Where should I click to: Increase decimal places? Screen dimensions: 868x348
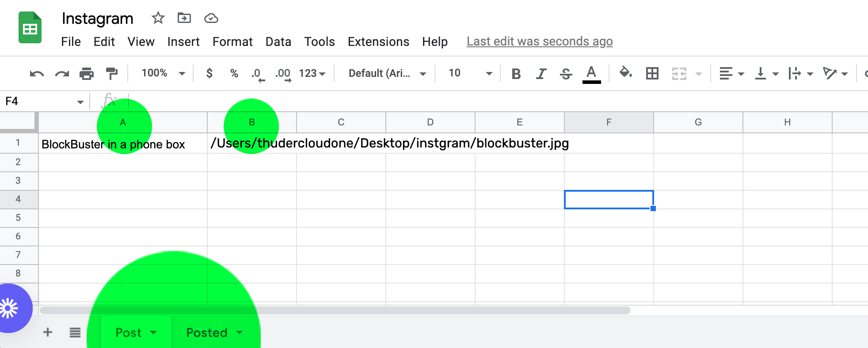point(283,74)
